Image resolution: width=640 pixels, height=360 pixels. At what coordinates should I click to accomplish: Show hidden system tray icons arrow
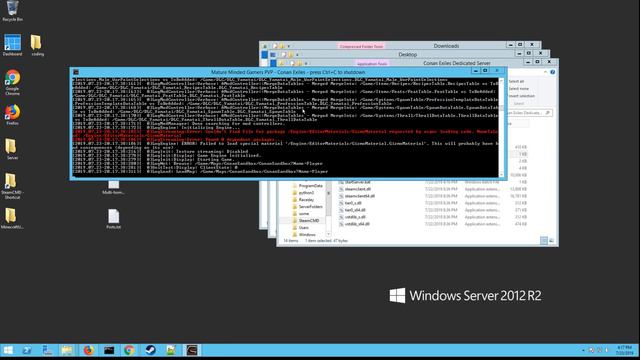coord(583,350)
